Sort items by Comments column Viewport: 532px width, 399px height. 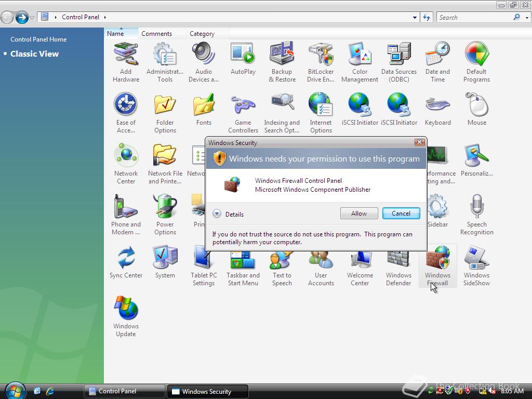[x=163, y=34]
